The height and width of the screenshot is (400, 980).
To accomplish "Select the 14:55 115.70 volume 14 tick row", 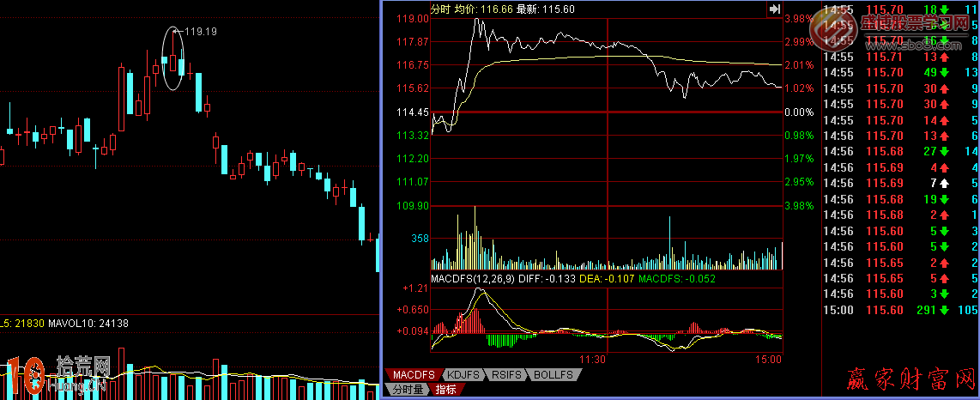I will (x=901, y=120).
